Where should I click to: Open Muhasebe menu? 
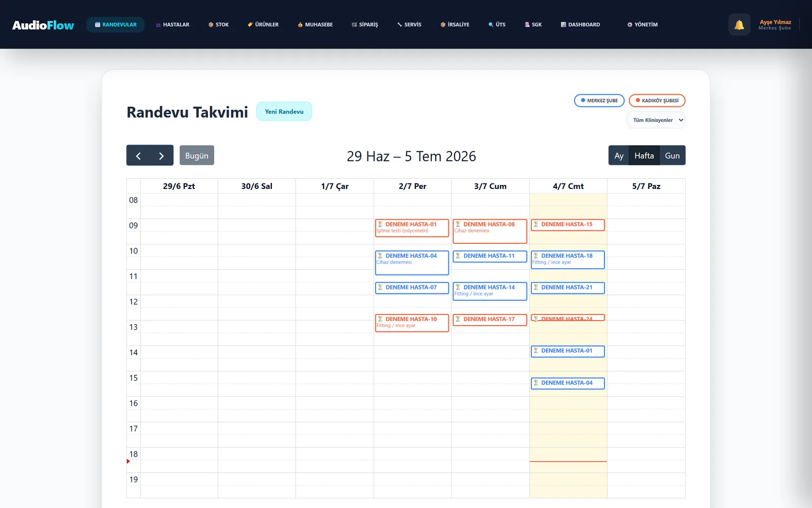tap(315, 24)
